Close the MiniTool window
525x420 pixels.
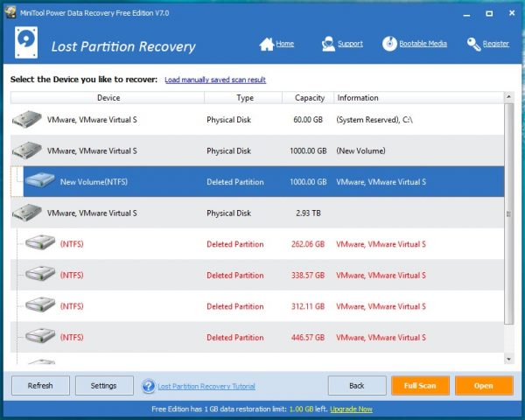tap(512, 13)
